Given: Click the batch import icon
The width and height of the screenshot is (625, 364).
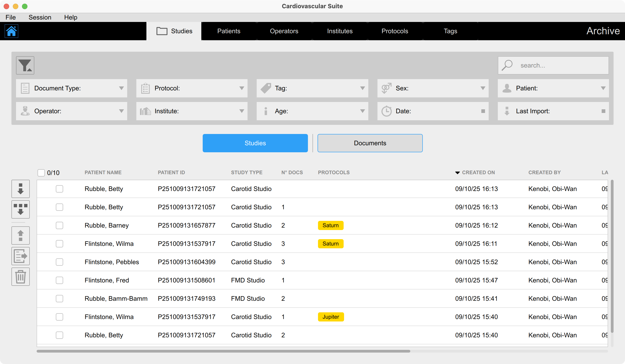Looking at the screenshot, I should (x=21, y=209).
